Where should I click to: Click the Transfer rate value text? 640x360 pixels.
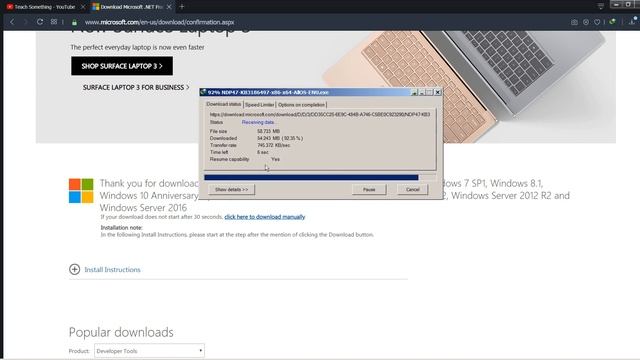coord(274,145)
